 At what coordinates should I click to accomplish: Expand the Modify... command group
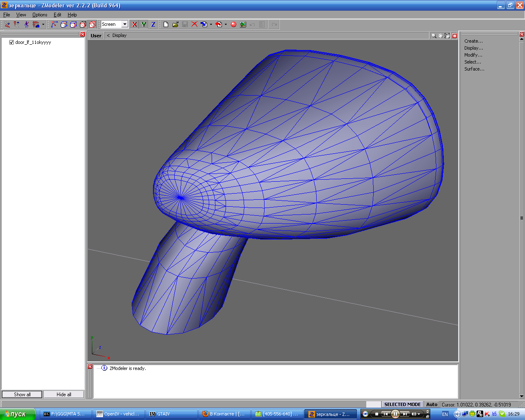pyautogui.click(x=473, y=55)
